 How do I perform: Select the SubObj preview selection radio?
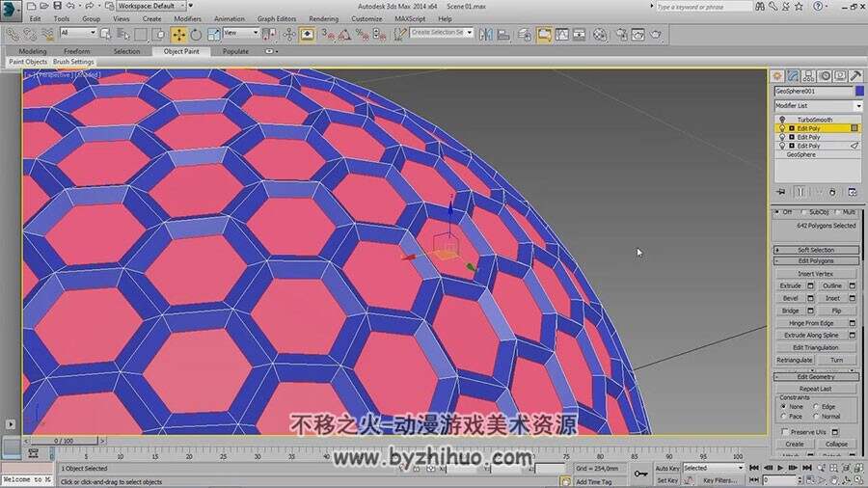[803, 212]
